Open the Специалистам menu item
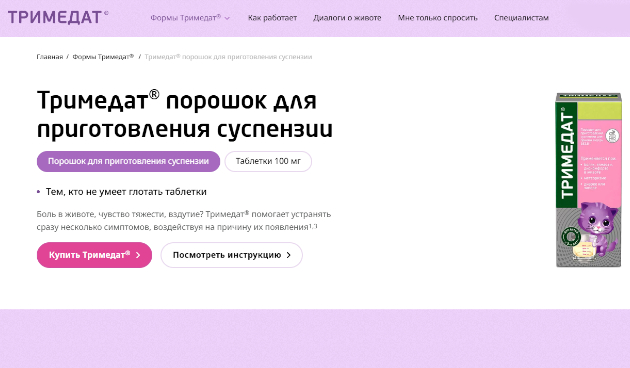The image size is (630, 368). pos(521,18)
